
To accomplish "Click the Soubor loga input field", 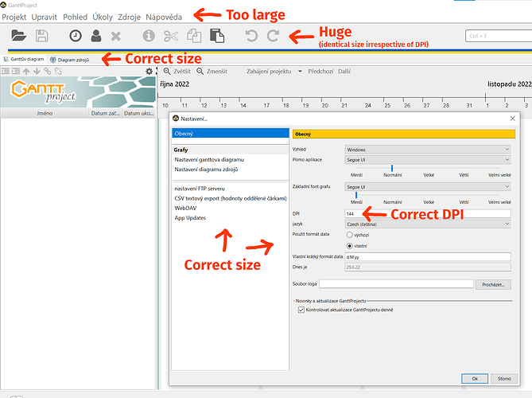I will (396, 284).
